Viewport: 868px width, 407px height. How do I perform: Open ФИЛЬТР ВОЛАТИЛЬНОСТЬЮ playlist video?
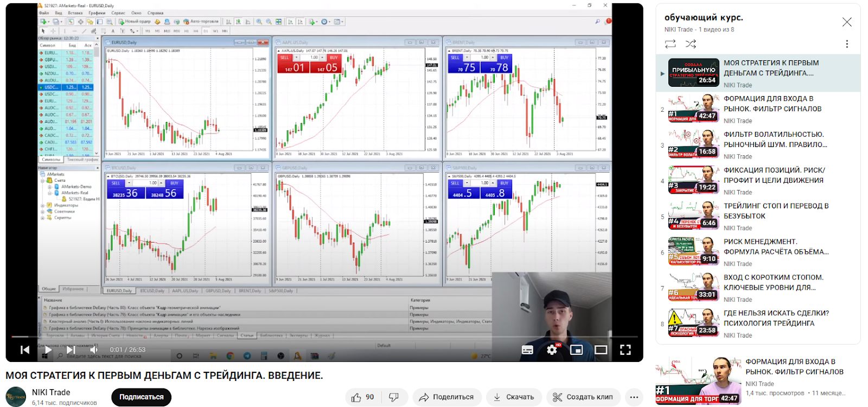click(x=758, y=144)
